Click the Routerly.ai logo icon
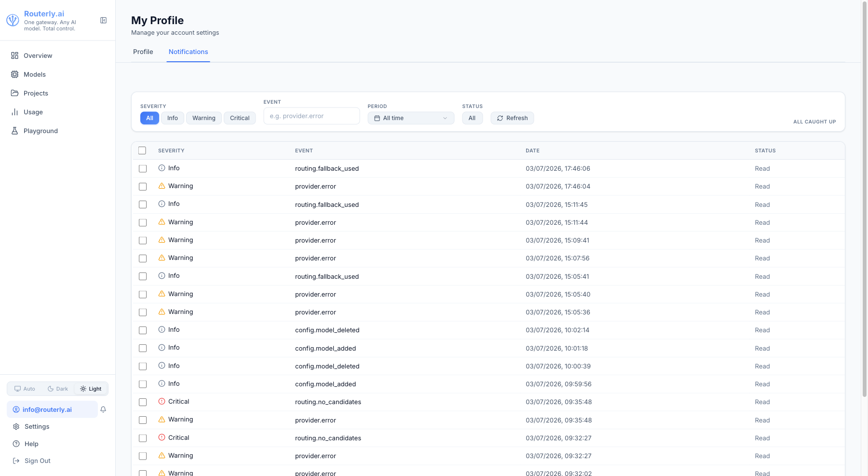Viewport: 868px width, 476px height. [13, 20]
